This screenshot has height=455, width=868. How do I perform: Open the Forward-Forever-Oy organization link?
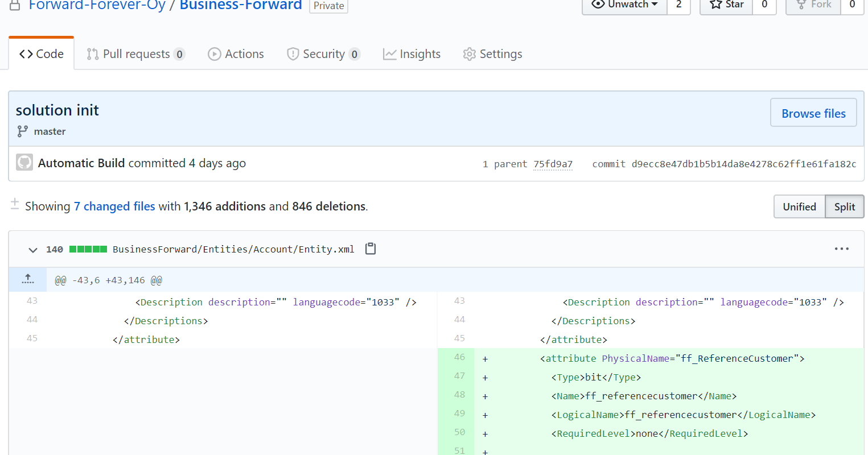tap(97, 5)
